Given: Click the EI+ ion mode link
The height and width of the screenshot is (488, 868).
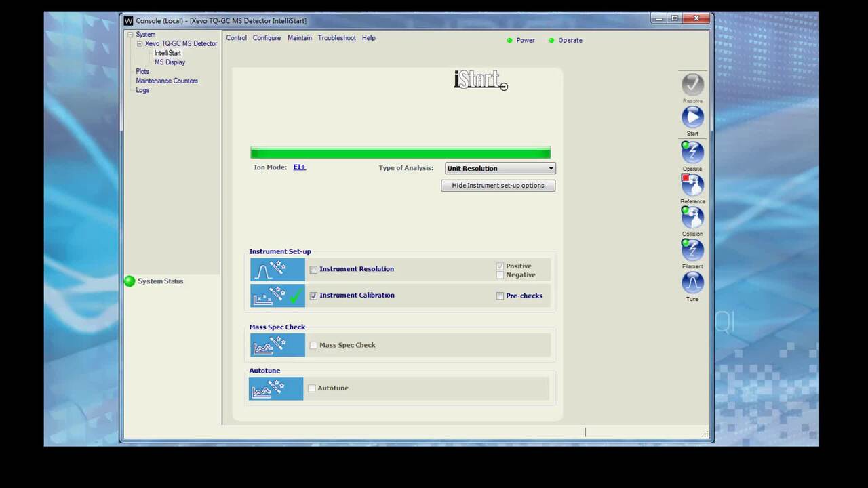Looking at the screenshot, I should [299, 167].
